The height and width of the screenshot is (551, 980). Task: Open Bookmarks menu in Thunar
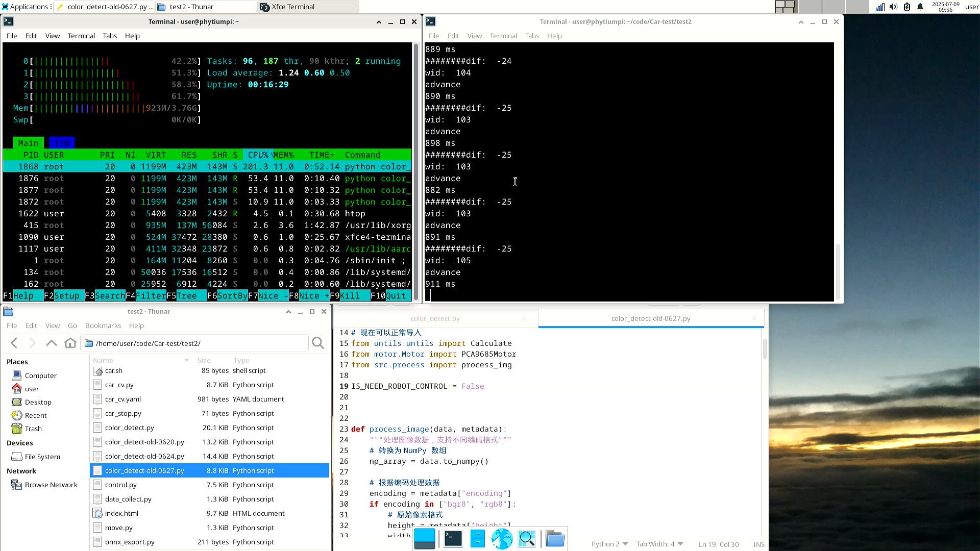pos(103,325)
